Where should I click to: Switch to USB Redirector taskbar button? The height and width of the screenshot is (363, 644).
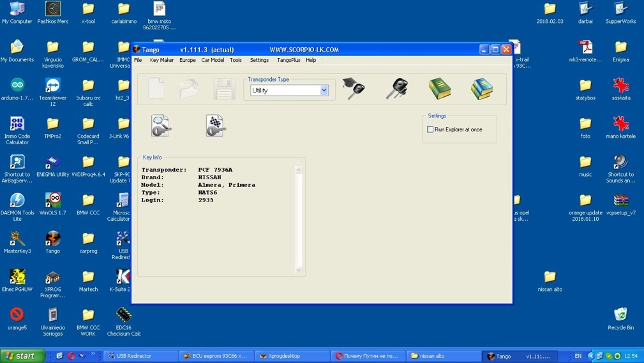pos(140,356)
